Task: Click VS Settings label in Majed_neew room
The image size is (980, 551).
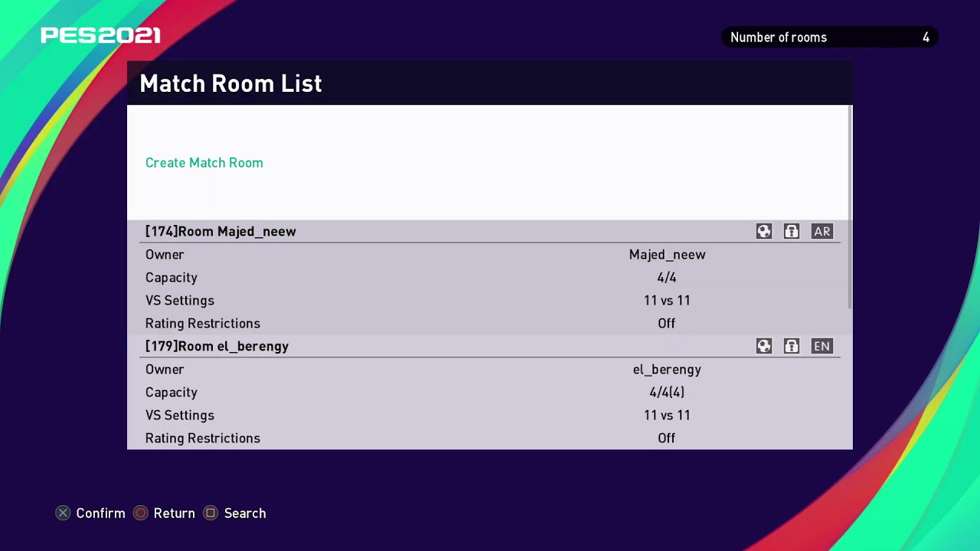Action: pos(180,301)
